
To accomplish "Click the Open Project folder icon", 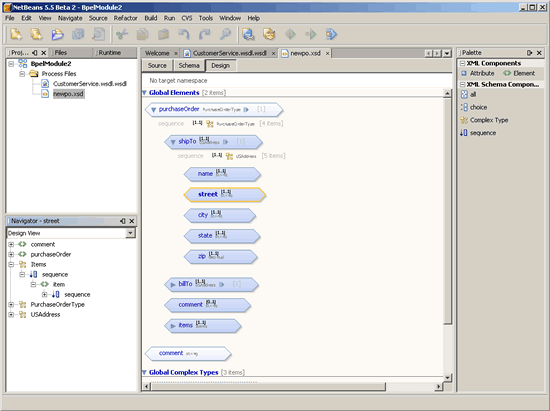I will click(x=57, y=34).
